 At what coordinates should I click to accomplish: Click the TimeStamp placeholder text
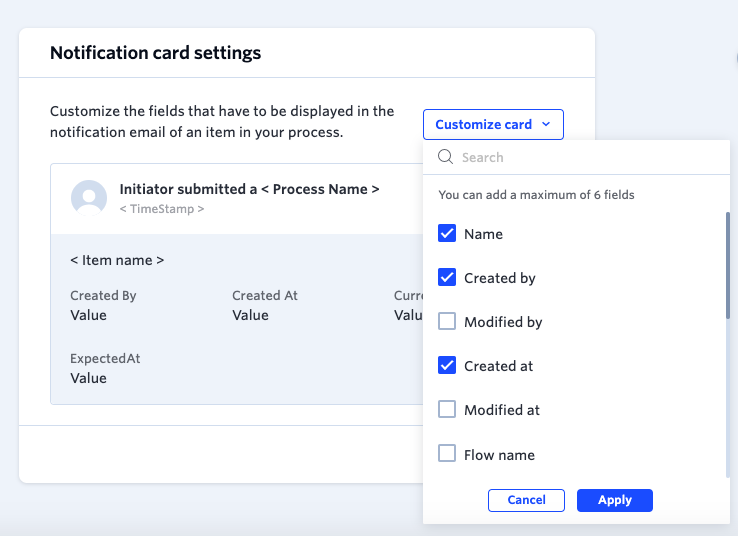pyautogui.click(x=162, y=209)
